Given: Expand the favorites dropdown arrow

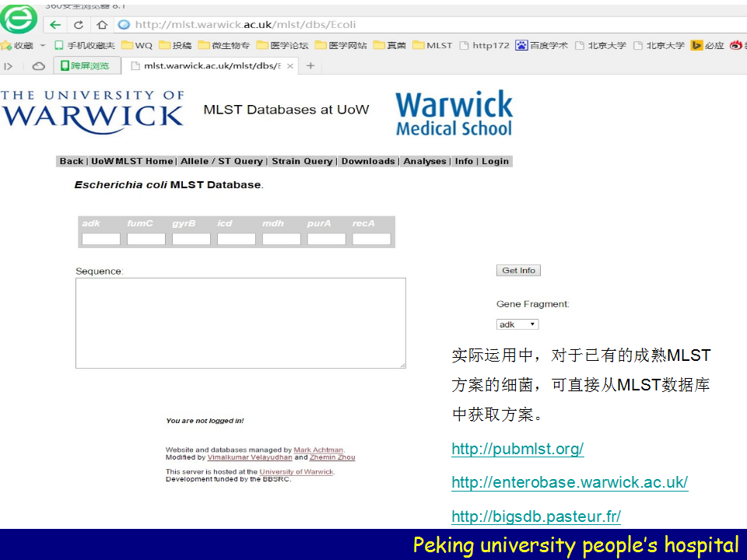Looking at the screenshot, I should click(42, 46).
